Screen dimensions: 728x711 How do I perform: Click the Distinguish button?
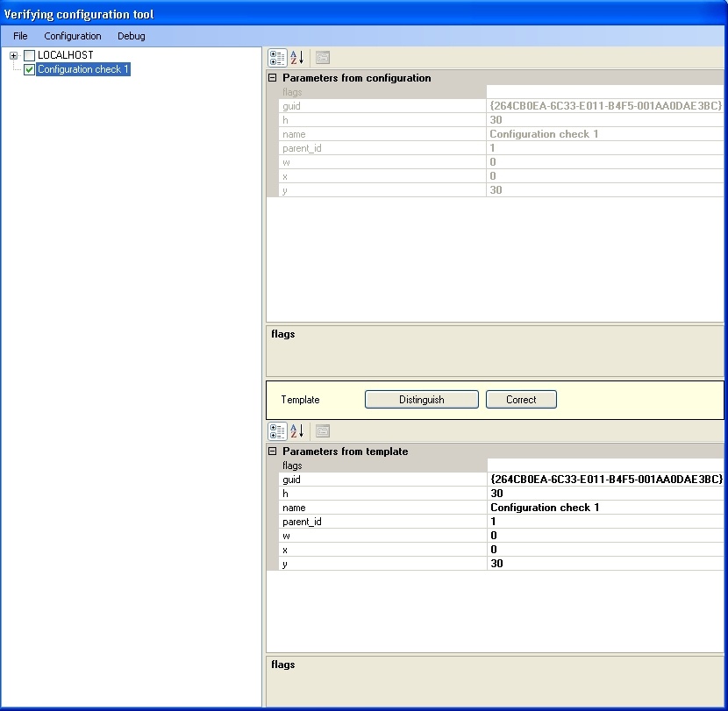(x=422, y=400)
